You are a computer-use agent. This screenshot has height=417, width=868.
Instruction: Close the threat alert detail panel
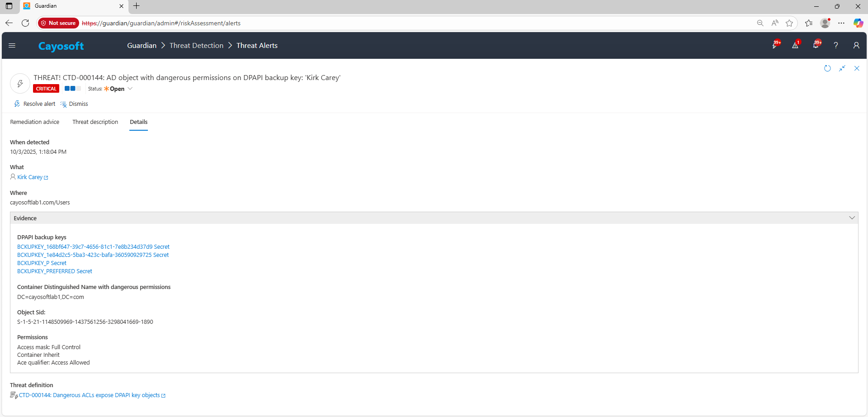pos(857,68)
